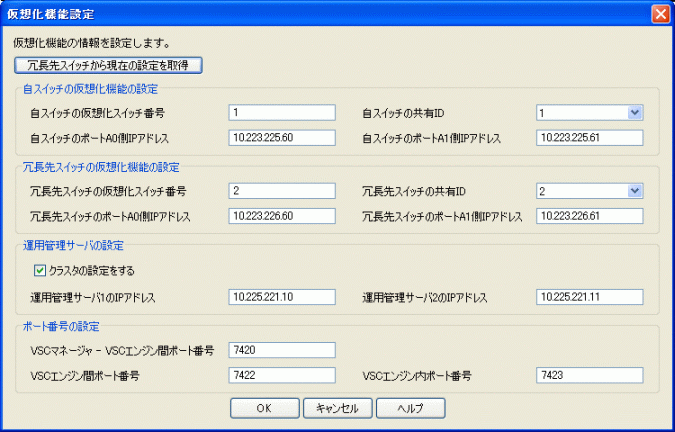Open help with ヘルプ button
The width and height of the screenshot is (675, 432).
(x=410, y=408)
